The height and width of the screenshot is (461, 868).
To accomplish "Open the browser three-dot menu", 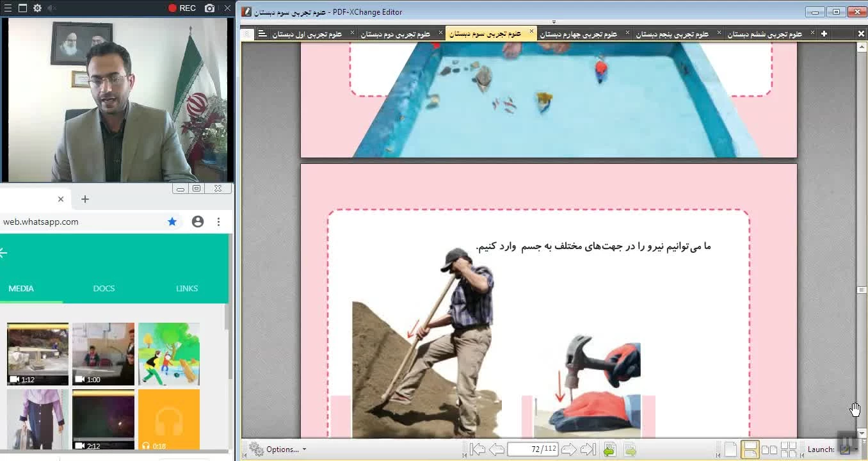I will (218, 222).
